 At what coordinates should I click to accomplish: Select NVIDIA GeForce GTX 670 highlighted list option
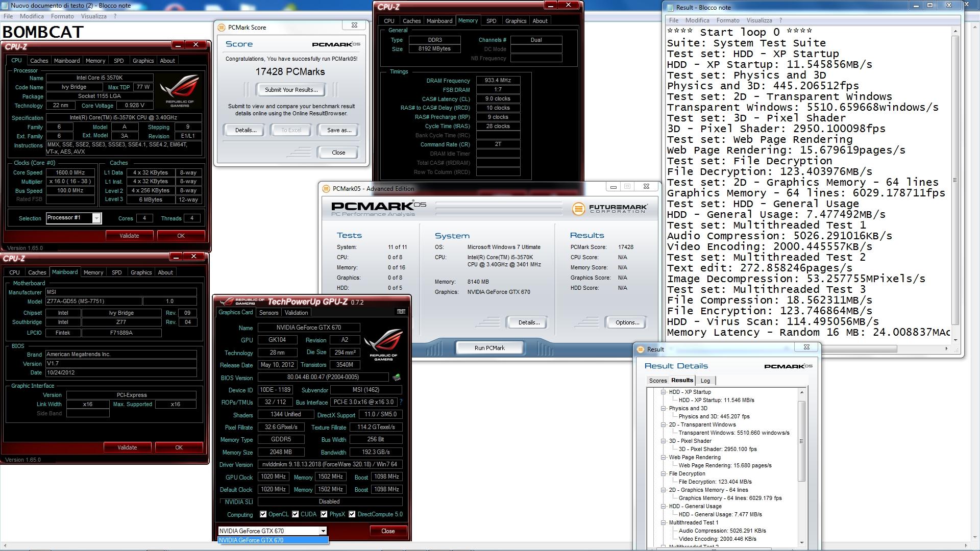(273, 540)
